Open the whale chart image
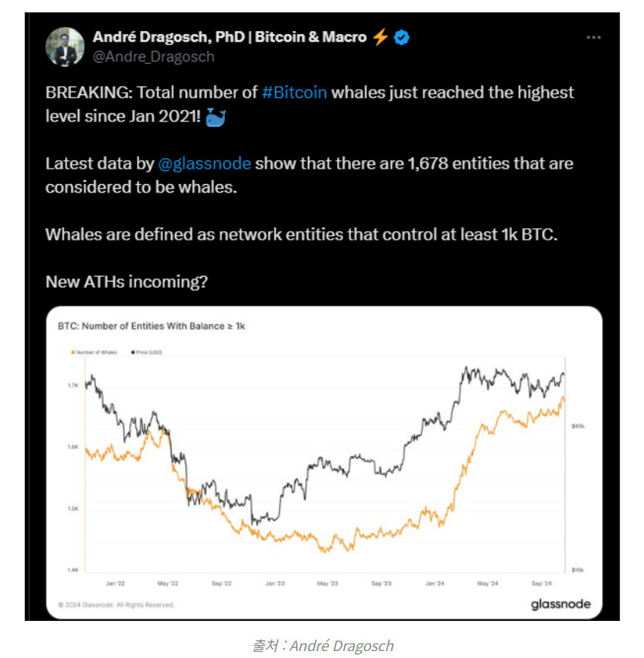This screenshot has height=658, width=644. tap(323, 462)
